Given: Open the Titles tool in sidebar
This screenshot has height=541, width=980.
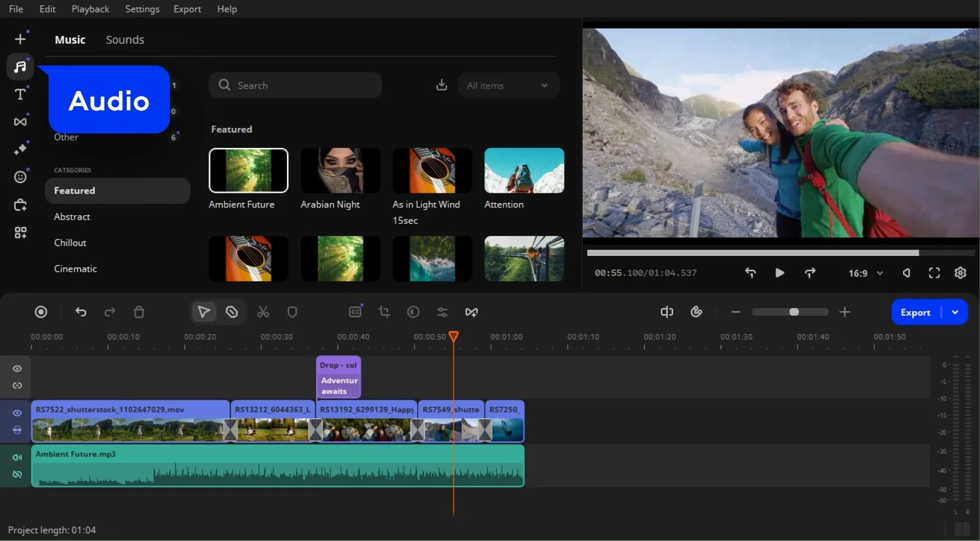Looking at the screenshot, I should (20, 94).
